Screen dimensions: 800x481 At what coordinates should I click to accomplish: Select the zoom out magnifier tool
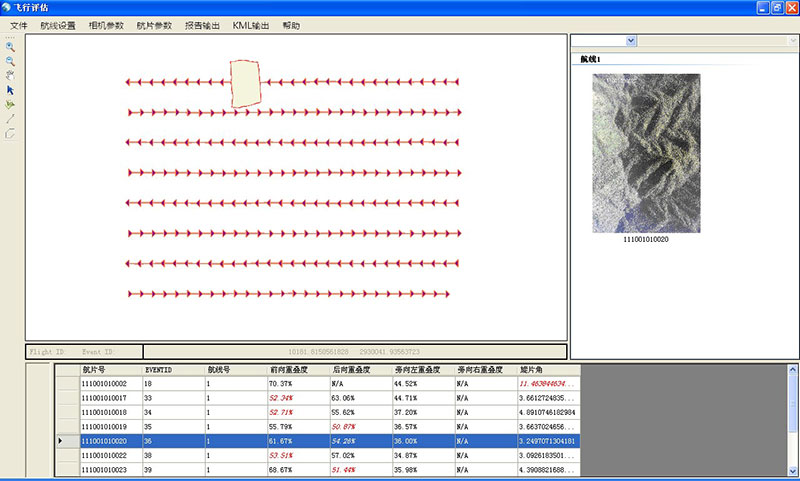10,61
